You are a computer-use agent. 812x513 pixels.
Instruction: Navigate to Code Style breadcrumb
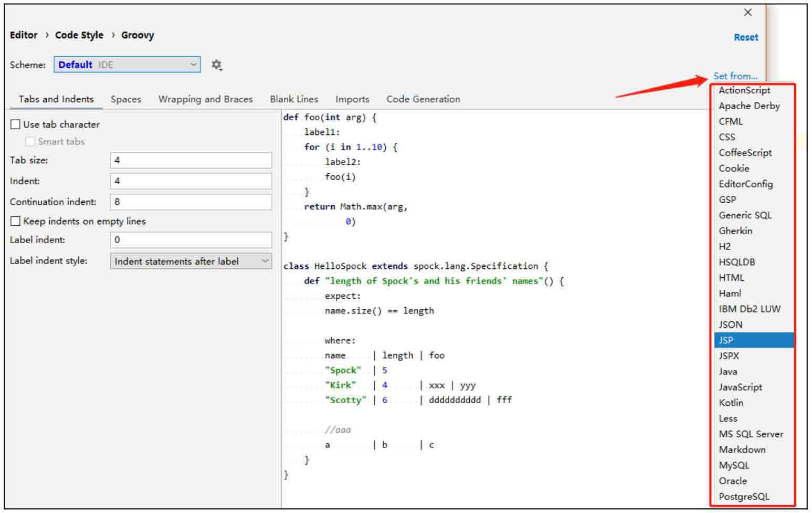pos(79,35)
